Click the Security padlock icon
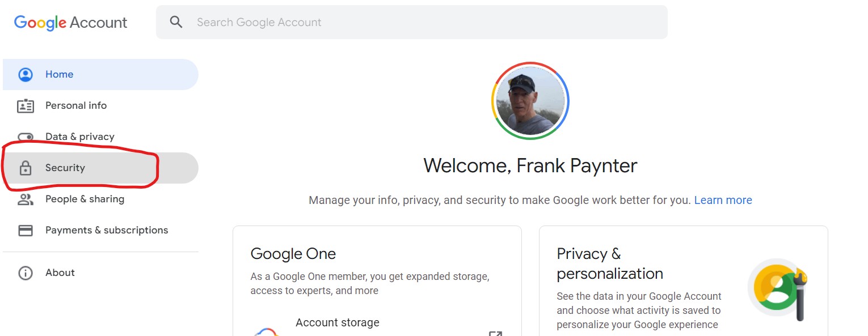Image resolution: width=868 pixels, height=336 pixels. tap(26, 168)
